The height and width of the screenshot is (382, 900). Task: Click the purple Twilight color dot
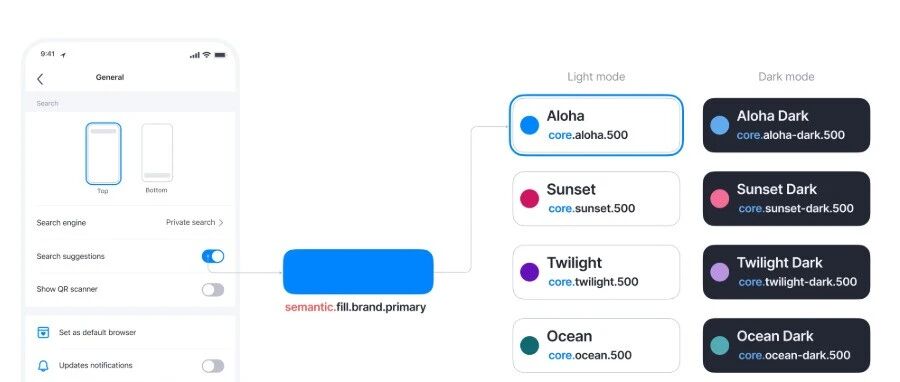tap(529, 272)
